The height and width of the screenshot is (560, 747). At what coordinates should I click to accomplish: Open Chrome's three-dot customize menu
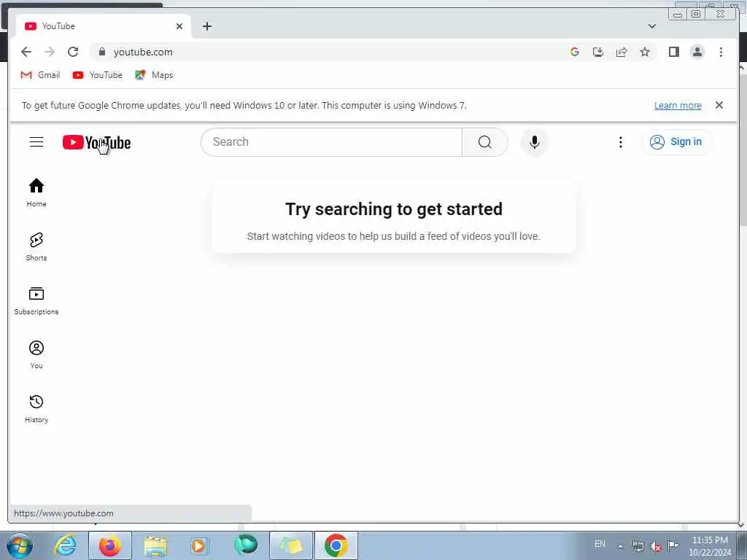(721, 52)
